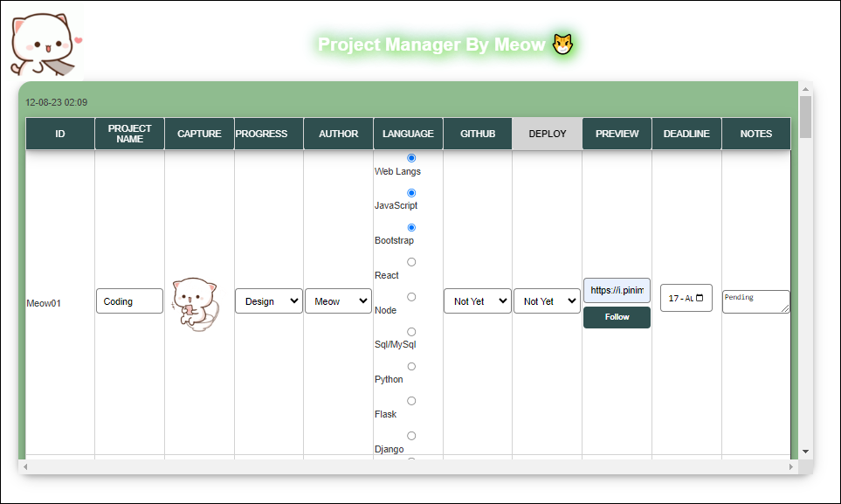Open the Deploy status dropdown
The height and width of the screenshot is (504, 841).
tap(546, 300)
